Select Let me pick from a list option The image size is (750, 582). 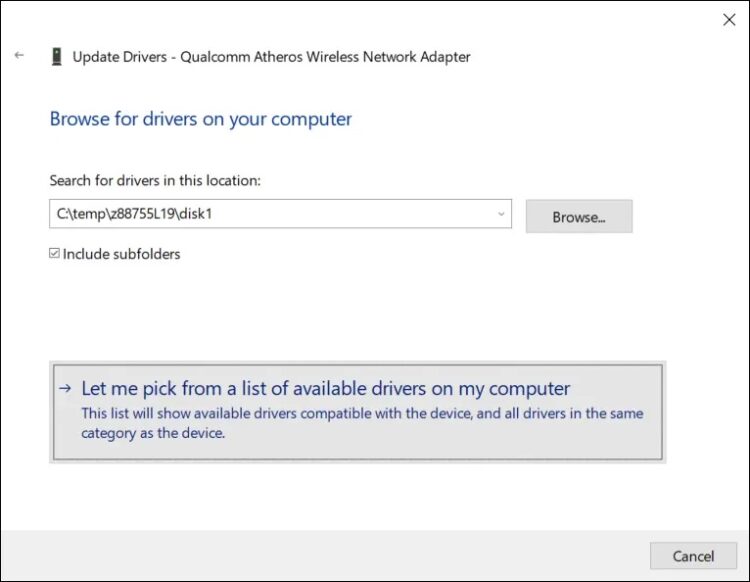[358, 412]
